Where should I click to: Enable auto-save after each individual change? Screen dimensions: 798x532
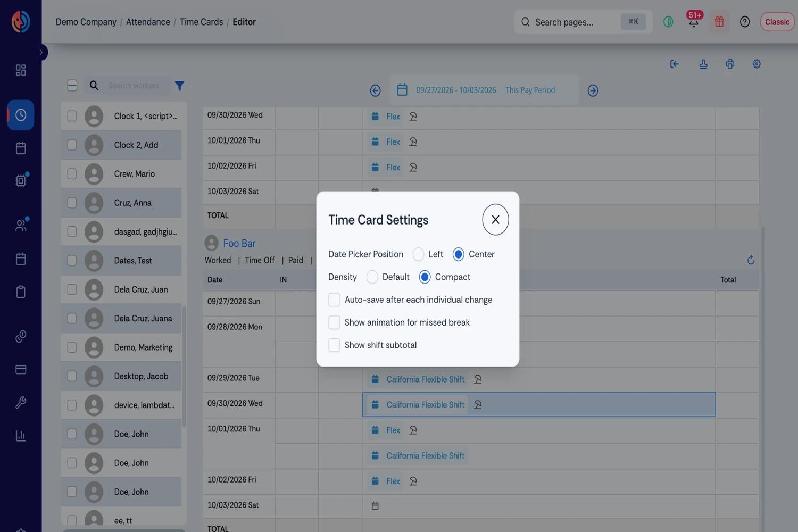(334, 300)
